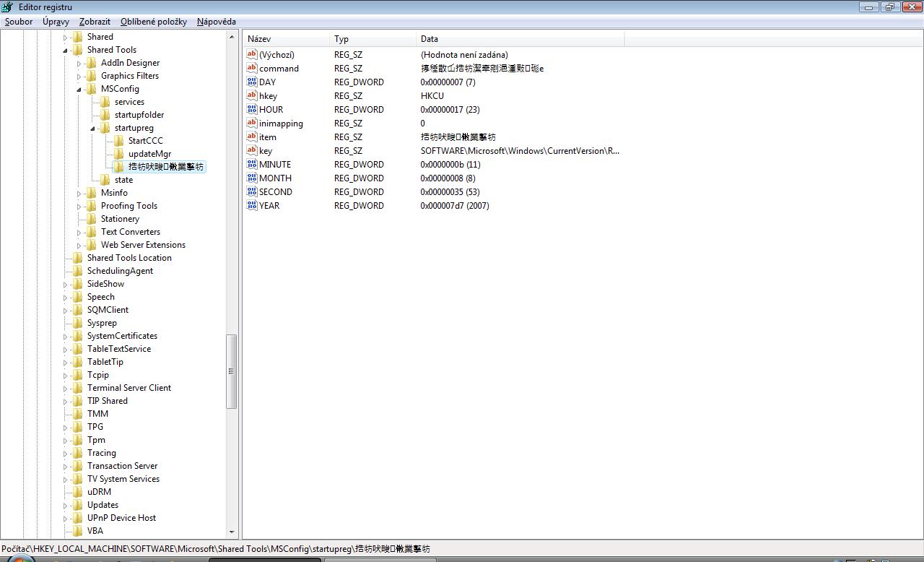Screen dimensions: 924x562
Task: Click the hkey string value icon
Action: click(x=252, y=96)
